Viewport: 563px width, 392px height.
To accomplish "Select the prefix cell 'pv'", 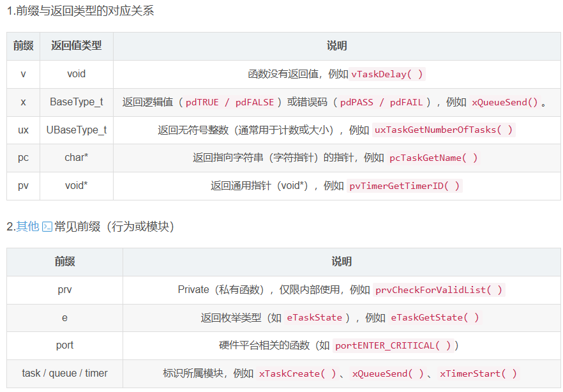I will coord(24,186).
